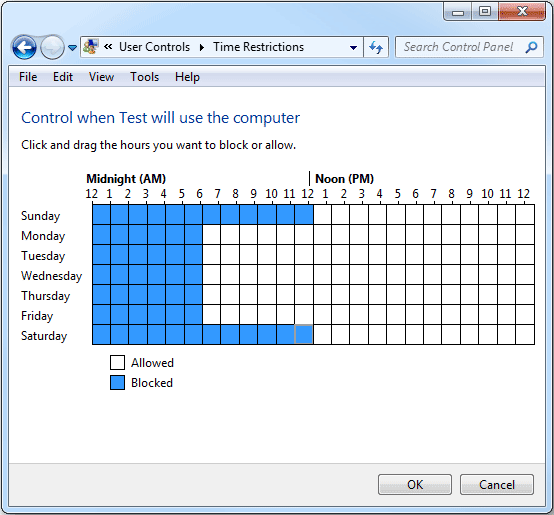The image size is (554, 515).
Task: Expand breadcrumb arrow after User Controls
Action: (202, 47)
